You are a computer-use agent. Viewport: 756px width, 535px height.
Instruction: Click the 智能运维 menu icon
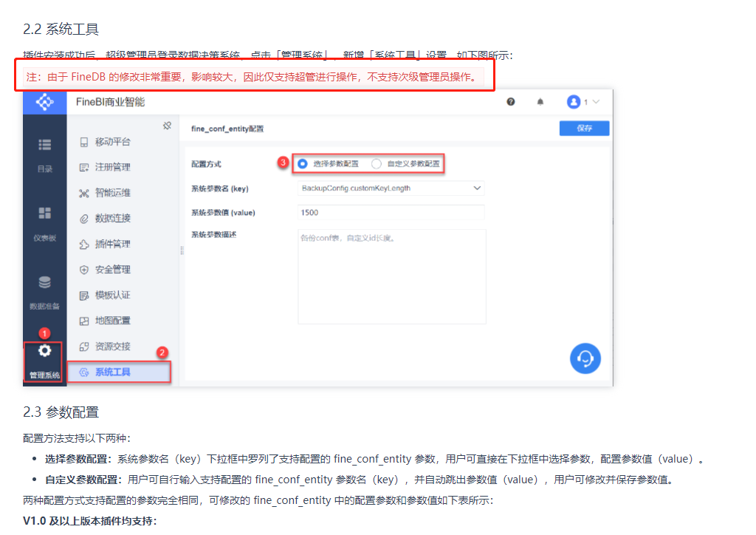(x=84, y=193)
